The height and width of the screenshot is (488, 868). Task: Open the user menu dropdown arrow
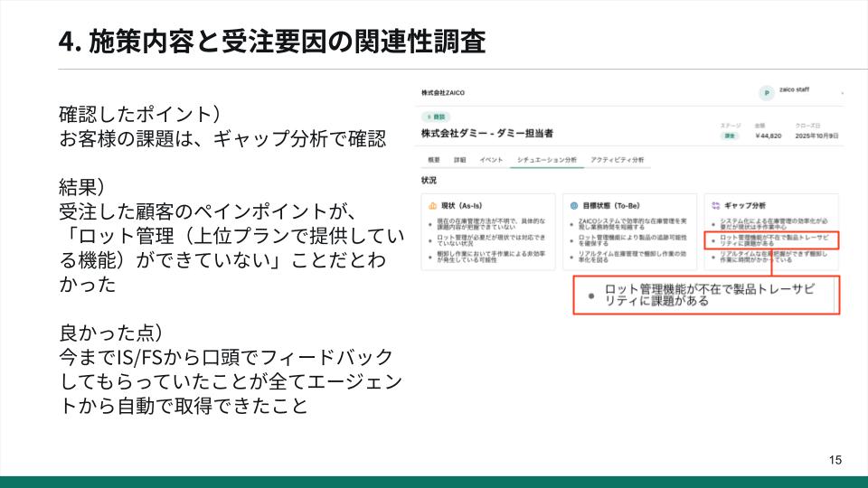(842, 93)
